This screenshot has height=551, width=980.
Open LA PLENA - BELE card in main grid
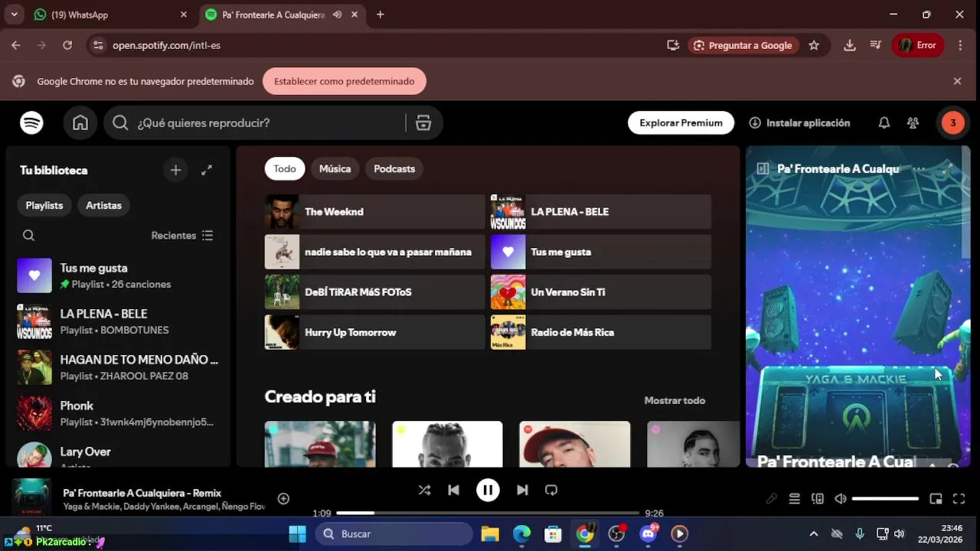(x=601, y=212)
